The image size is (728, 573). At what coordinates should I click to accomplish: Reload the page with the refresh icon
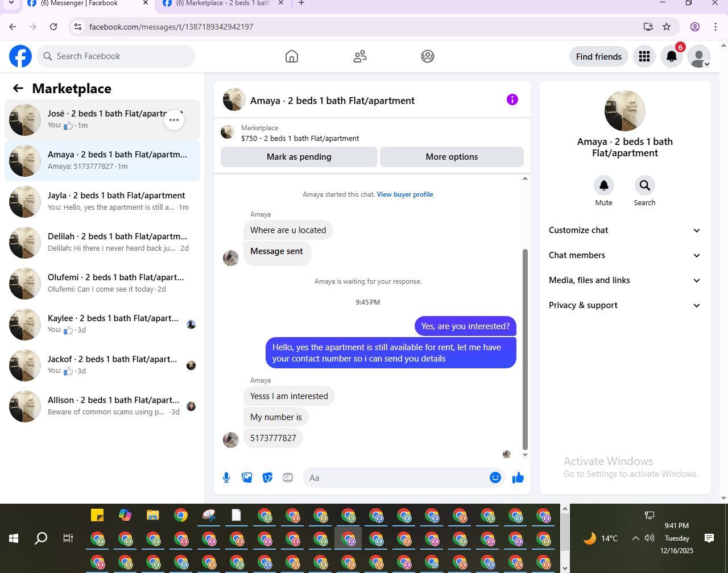point(53,27)
